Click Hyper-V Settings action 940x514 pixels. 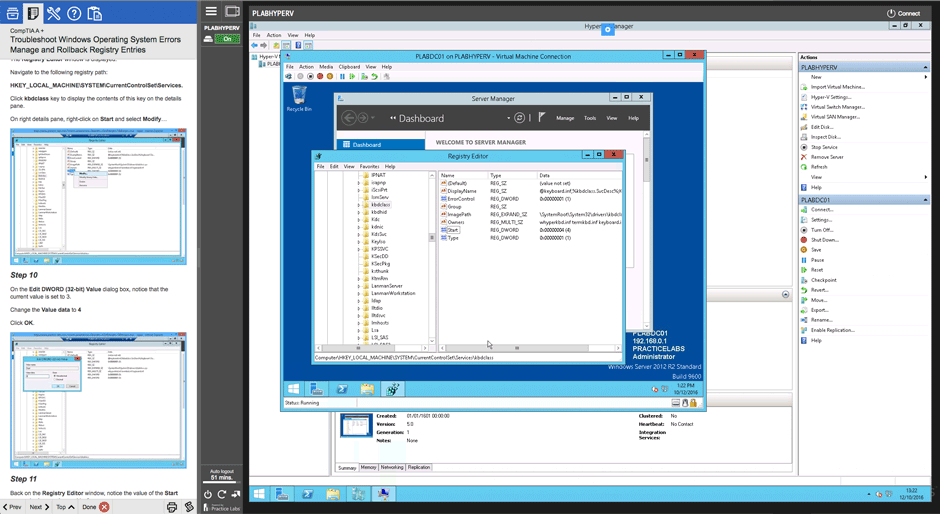click(831, 97)
